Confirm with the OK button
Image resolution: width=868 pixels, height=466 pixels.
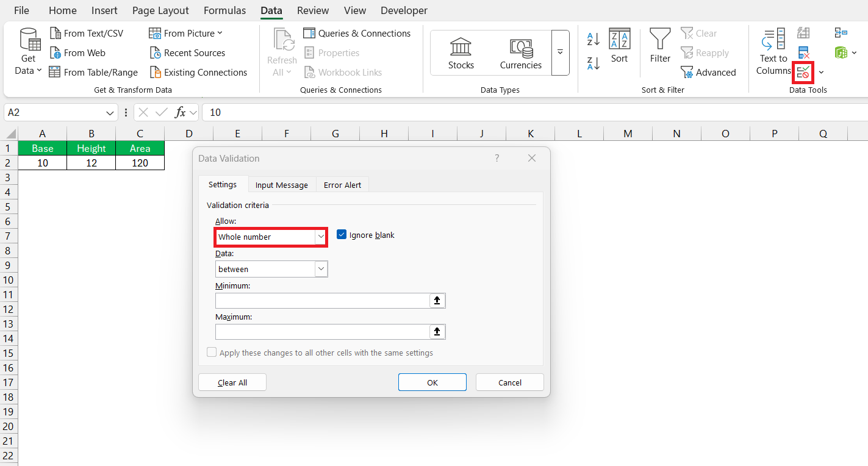(432, 382)
